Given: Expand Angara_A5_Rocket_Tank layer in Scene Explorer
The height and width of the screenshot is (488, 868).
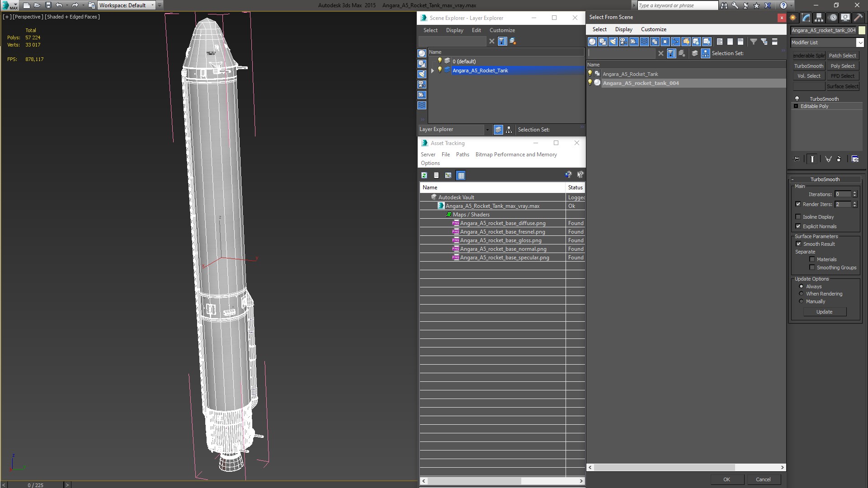Looking at the screenshot, I should 432,70.
